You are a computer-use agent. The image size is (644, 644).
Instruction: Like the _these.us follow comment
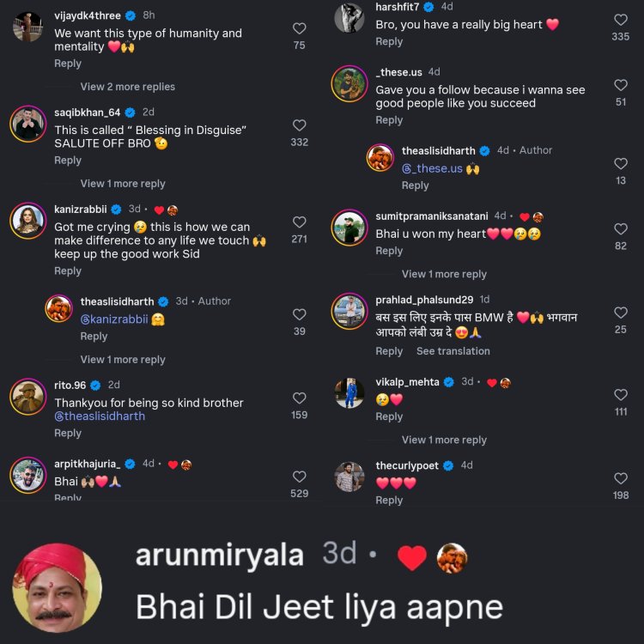click(x=621, y=85)
